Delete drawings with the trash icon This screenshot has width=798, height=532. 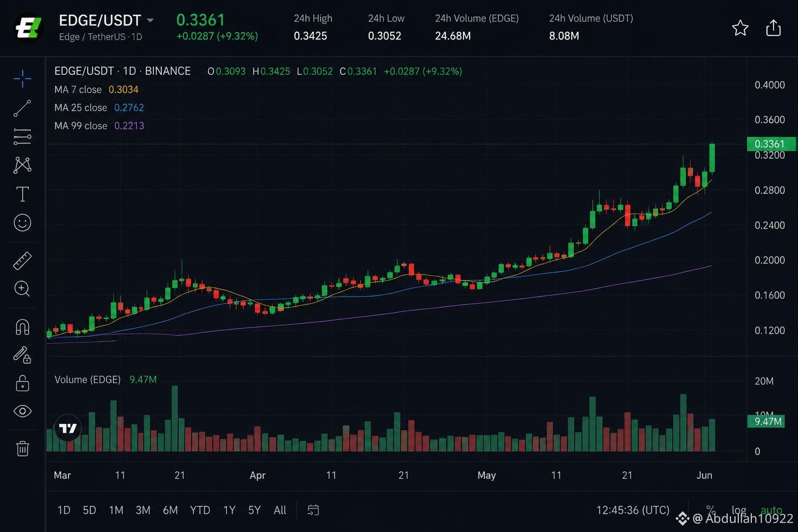pyautogui.click(x=22, y=448)
